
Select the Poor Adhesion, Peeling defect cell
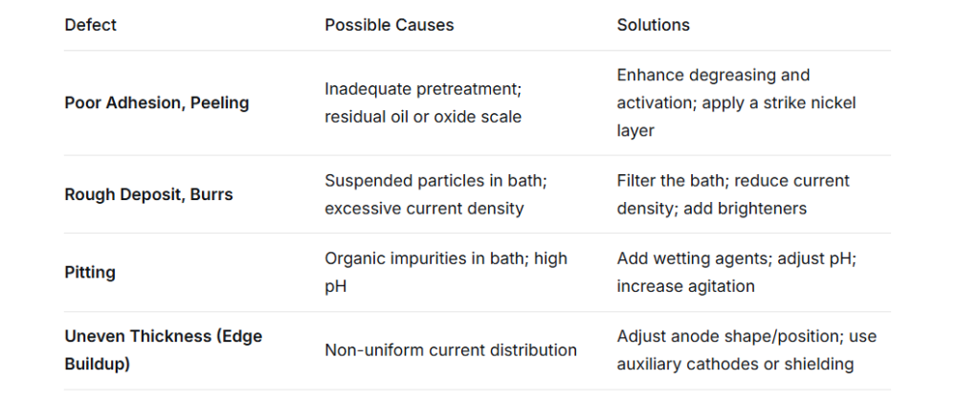(x=156, y=102)
